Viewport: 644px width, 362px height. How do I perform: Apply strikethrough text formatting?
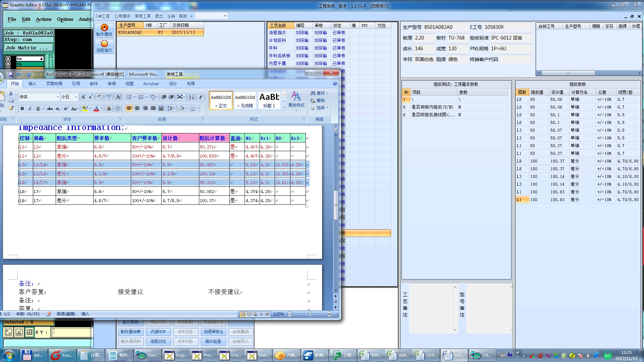pyautogui.click(x=50, y=109)
